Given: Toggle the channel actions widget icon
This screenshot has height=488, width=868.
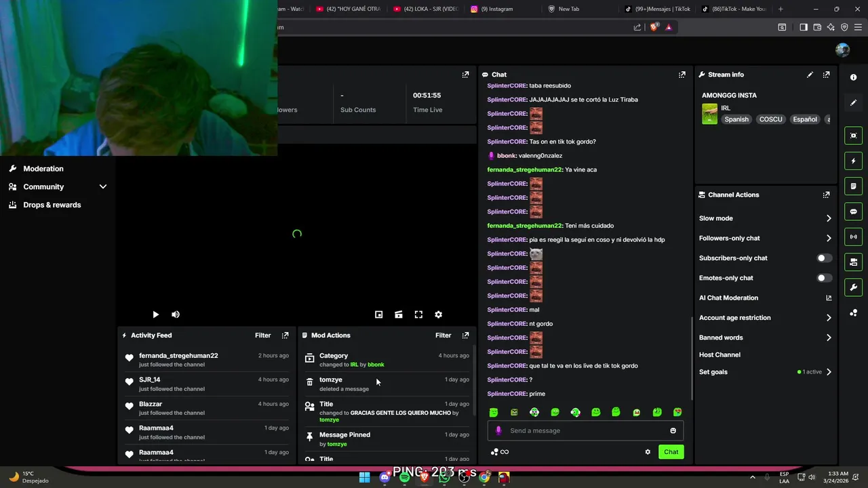Looking at the screenshot, I should pyautogui.click(x=853, y=262).
